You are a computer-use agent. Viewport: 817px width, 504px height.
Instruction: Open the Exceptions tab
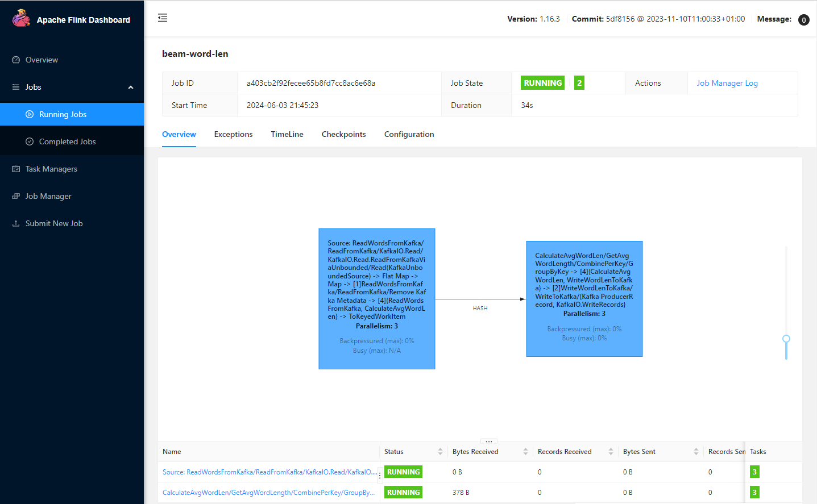[x=233, y=134]
